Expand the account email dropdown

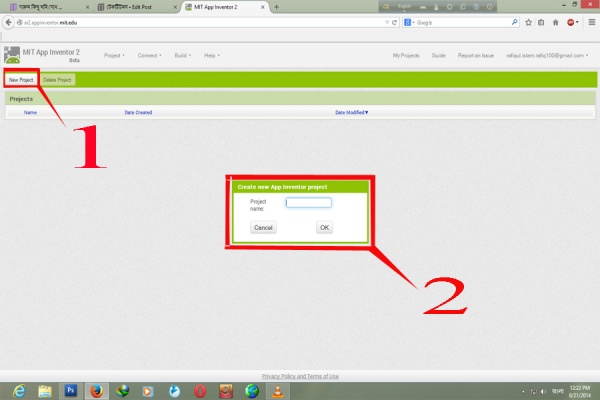pyautogui.click(x=547, y=56)
